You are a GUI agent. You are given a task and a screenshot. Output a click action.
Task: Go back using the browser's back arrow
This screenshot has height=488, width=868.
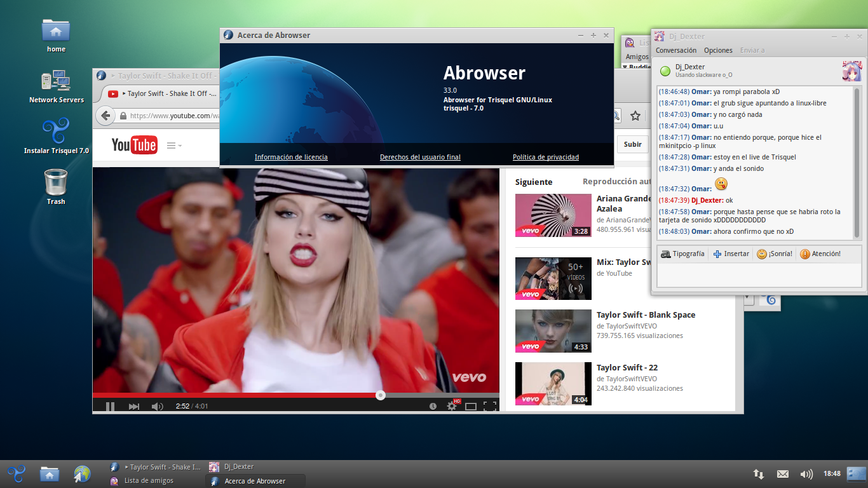click(x=106, y=116)
